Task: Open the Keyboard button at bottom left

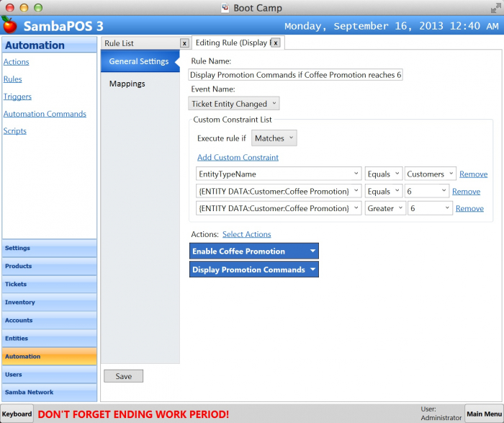Action: coord(16,414)
